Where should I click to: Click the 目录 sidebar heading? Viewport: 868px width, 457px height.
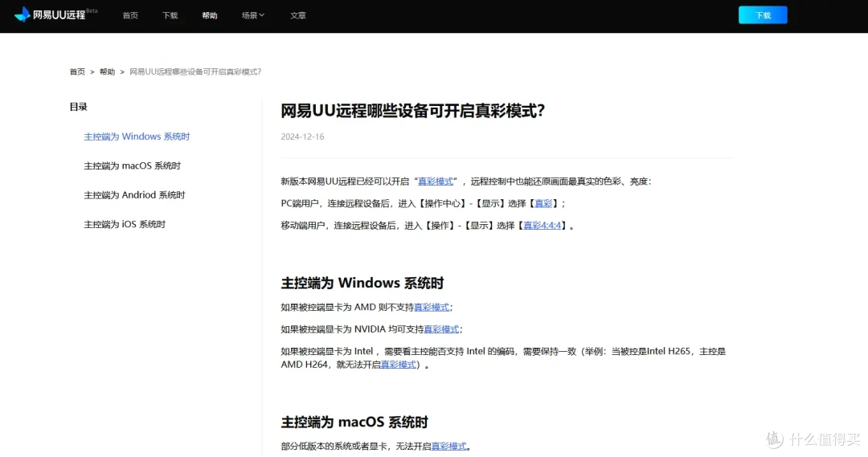pyautogui.click(x=79, y=107)
